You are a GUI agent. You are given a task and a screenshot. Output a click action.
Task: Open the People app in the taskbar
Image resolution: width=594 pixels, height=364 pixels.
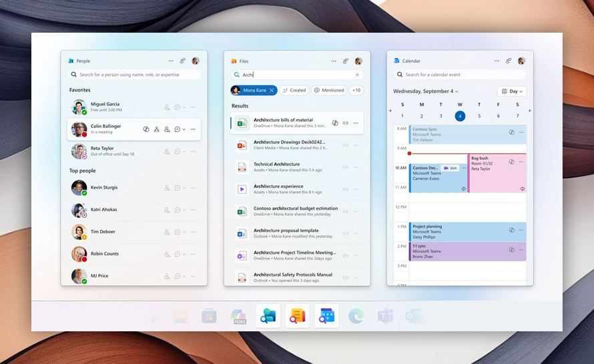pyautogui.click(x=268, y=316)
